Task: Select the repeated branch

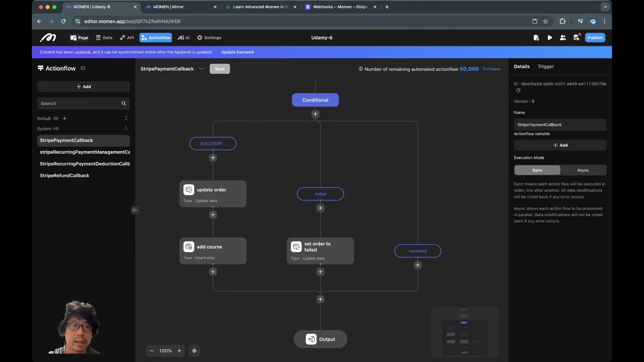Action: pos(418,251)
